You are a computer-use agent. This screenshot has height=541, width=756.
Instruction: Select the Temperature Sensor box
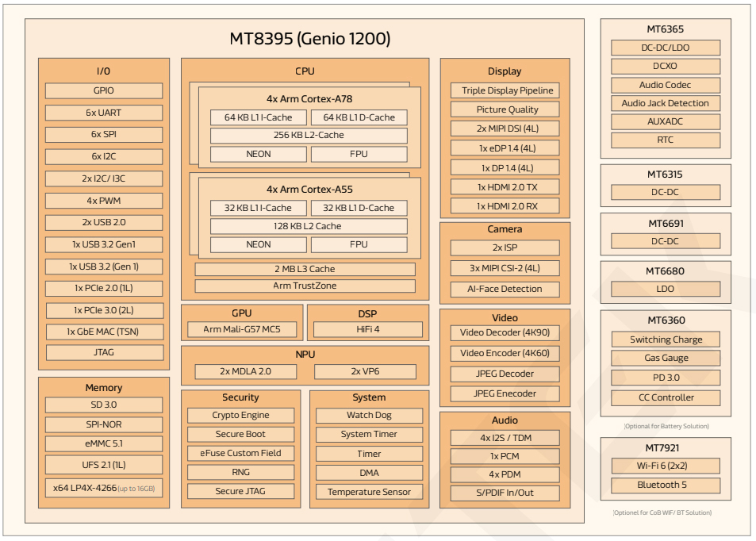coord(369,492)
